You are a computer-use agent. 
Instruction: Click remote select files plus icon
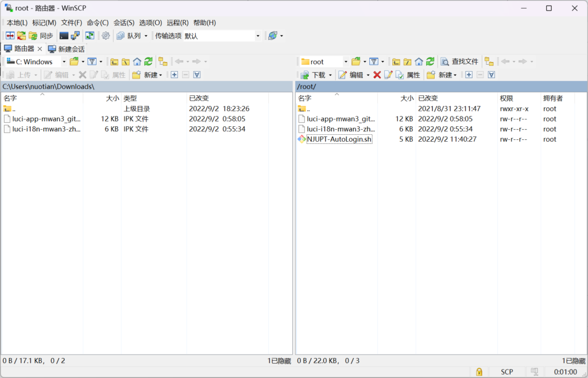tap(469, 75)
